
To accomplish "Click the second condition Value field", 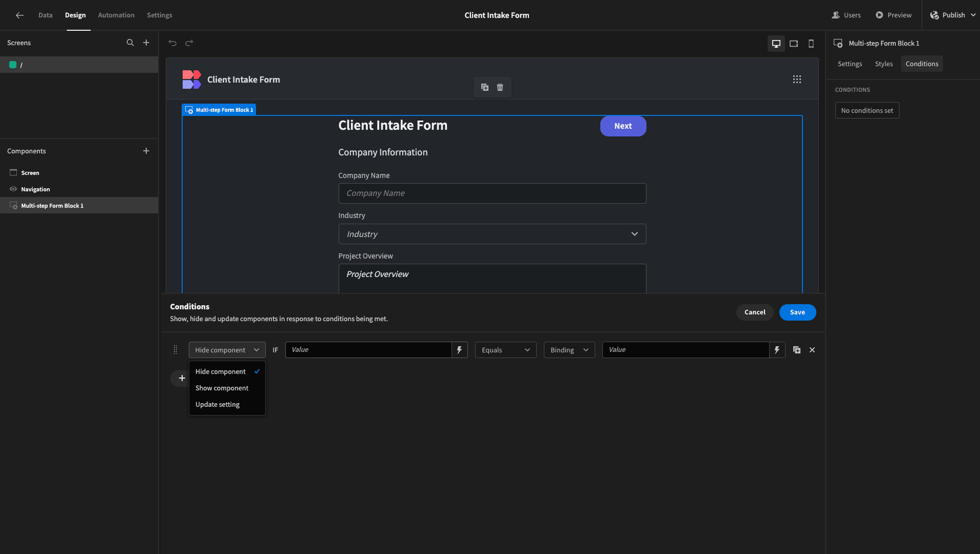I will [685, 350].
